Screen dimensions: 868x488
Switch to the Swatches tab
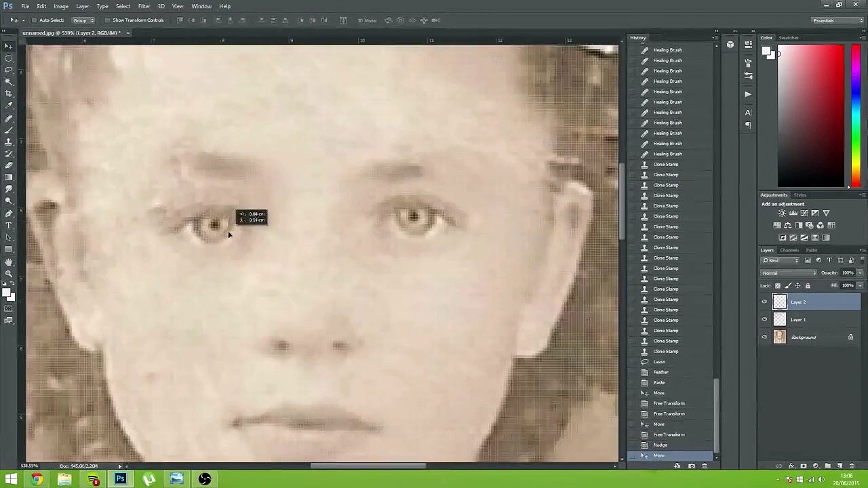point(789,38)
